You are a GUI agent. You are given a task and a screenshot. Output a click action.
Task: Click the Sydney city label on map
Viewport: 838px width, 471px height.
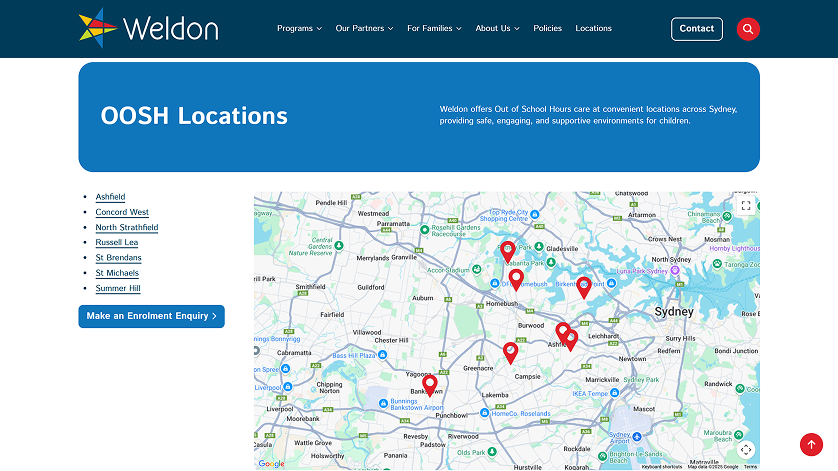674,312
